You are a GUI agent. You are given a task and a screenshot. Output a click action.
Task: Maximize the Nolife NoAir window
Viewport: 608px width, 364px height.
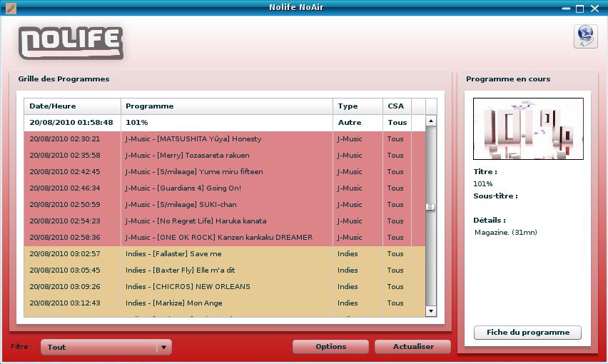(579, 9)
